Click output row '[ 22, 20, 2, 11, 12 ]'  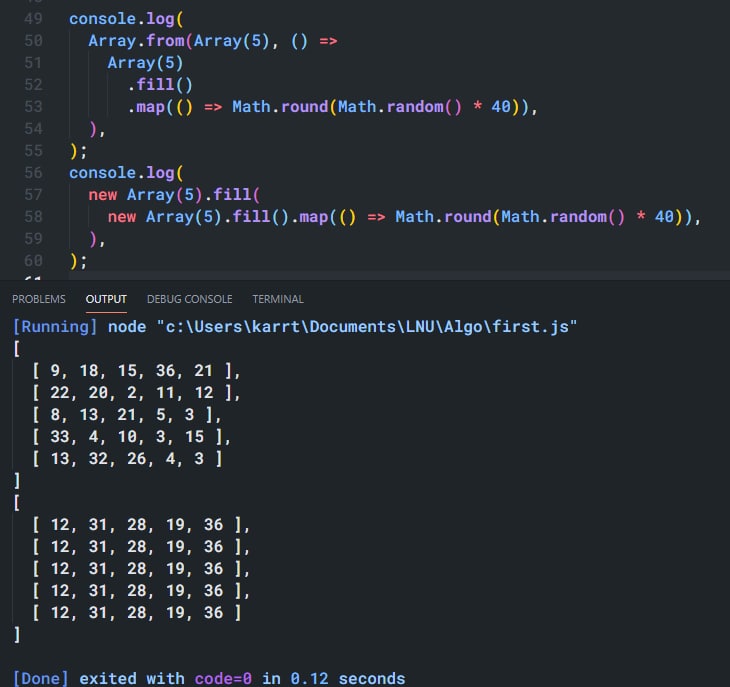[136, 392]
